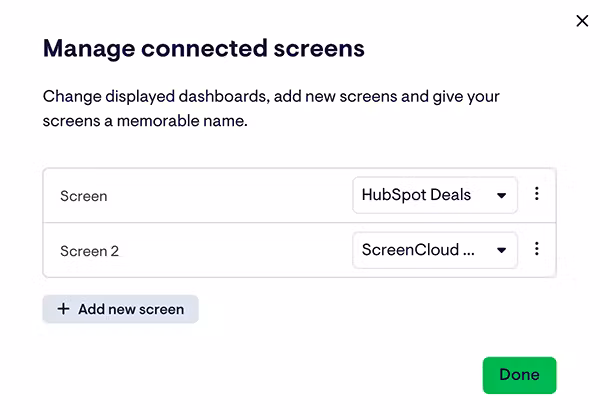Expand the HubSpot Deals dashboard dropdown

(434, 195)
